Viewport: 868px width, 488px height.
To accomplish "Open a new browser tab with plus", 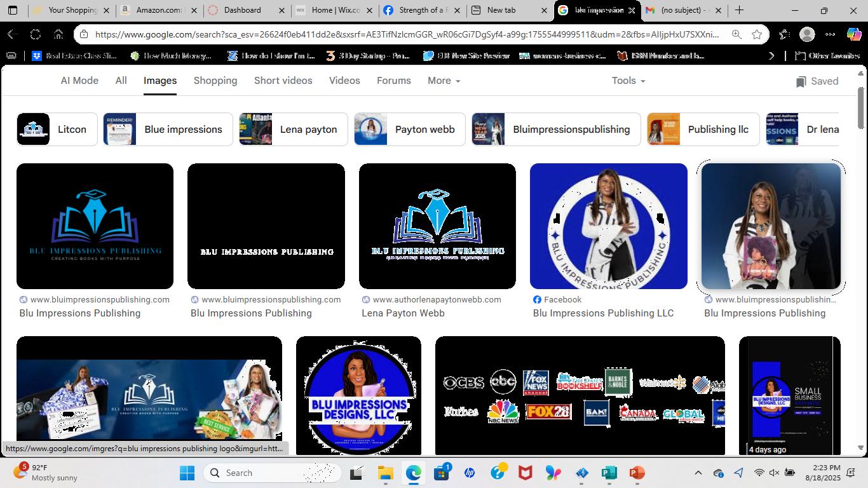I will [x=739, y=10].
